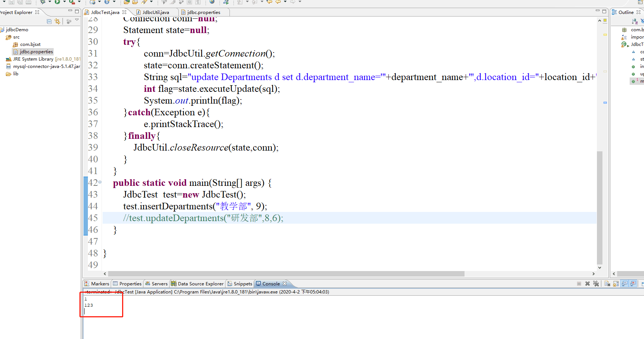This screenshot has width=644, height=339.
Task: Click Last Edit Location arrow icon
Action: point(269,2)
